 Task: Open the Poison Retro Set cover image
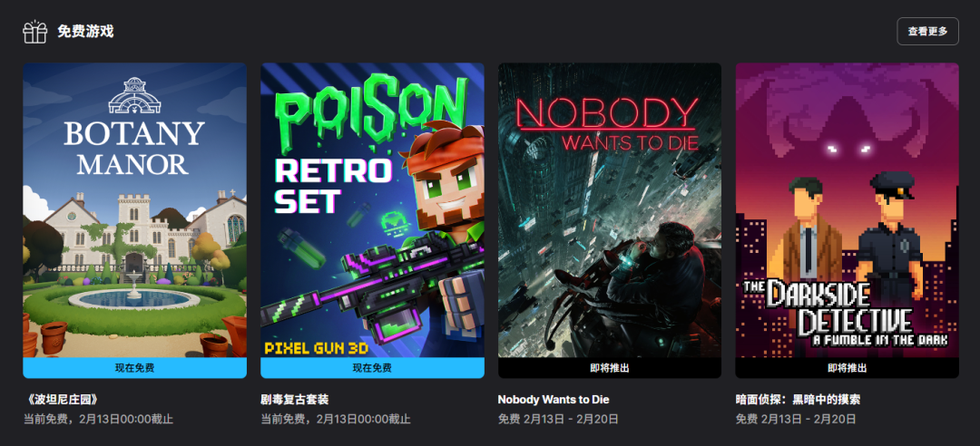[373, 210]
